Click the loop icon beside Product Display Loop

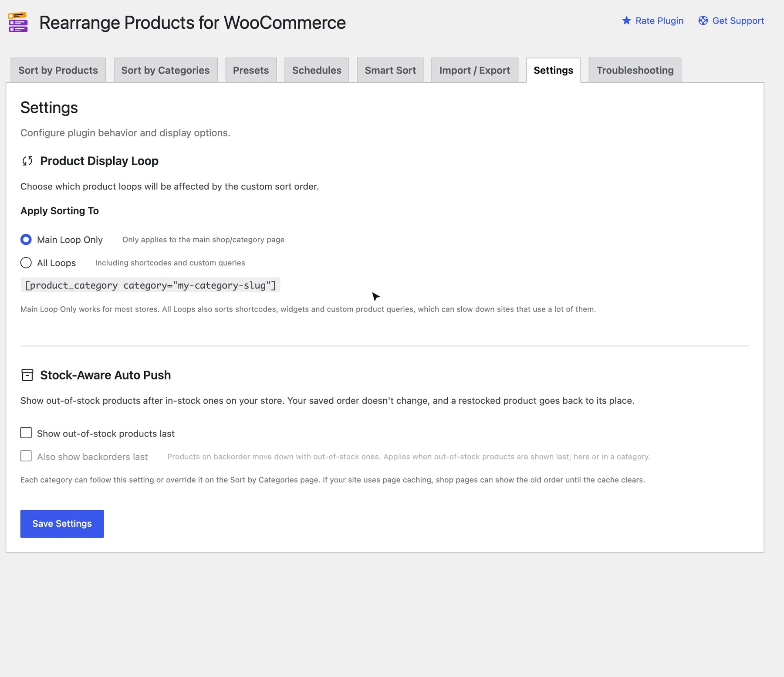pyautogui.click(x=27, y=161)
